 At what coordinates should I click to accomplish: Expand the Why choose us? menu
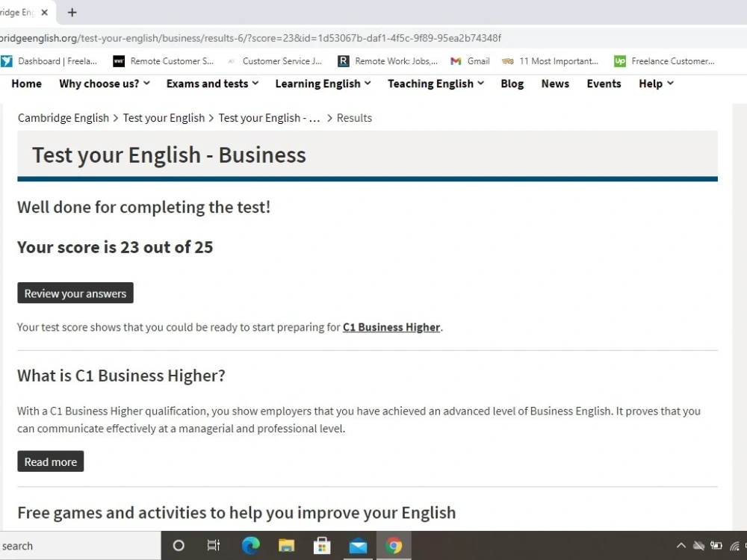pyautogui.click(x=105, y=84)
